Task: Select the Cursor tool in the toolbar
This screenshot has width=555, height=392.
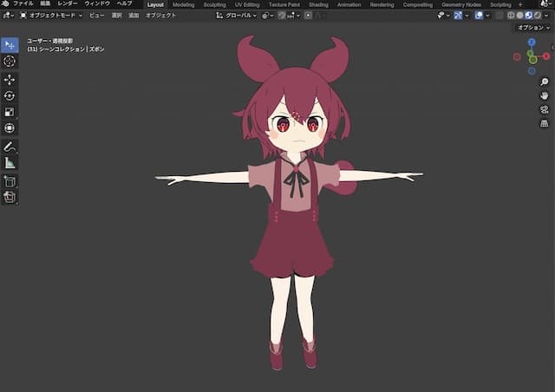Action: [10, 62]
